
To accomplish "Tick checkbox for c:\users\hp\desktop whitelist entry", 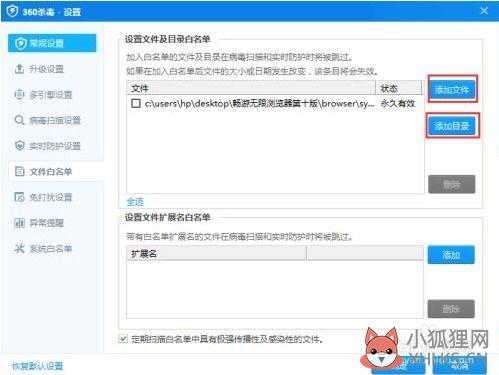I will point(136,103).
